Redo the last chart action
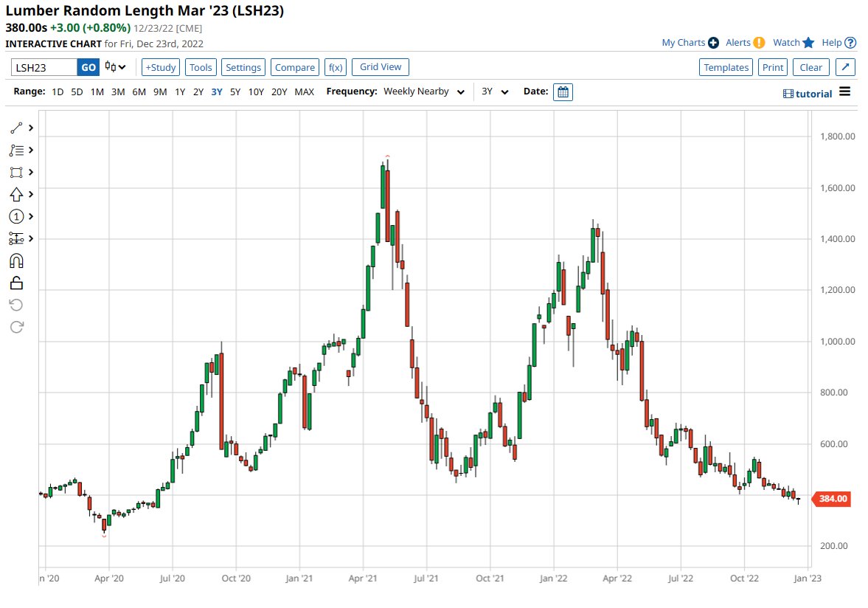The width and height of the screenshot is (868, 608). click(x=16, y=327)
